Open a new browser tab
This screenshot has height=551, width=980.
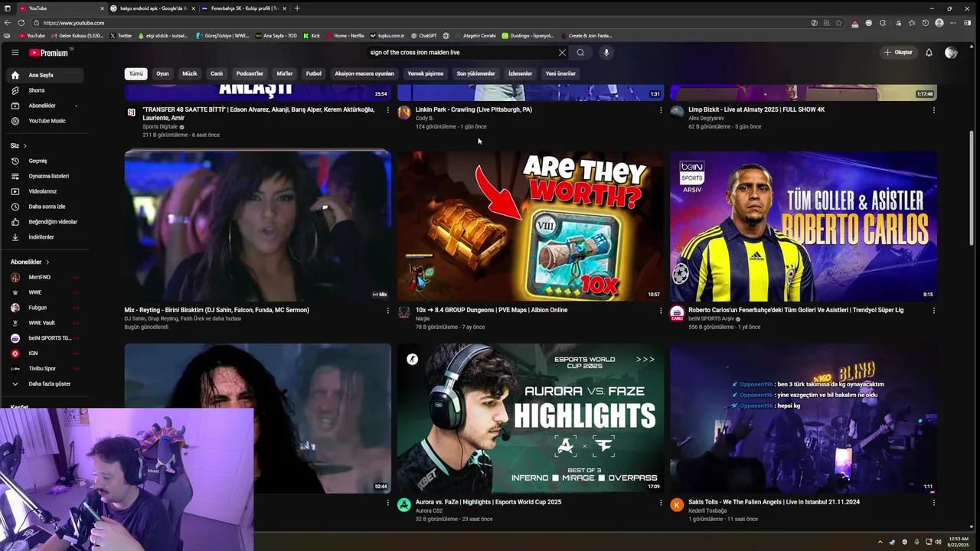point(297,8)
